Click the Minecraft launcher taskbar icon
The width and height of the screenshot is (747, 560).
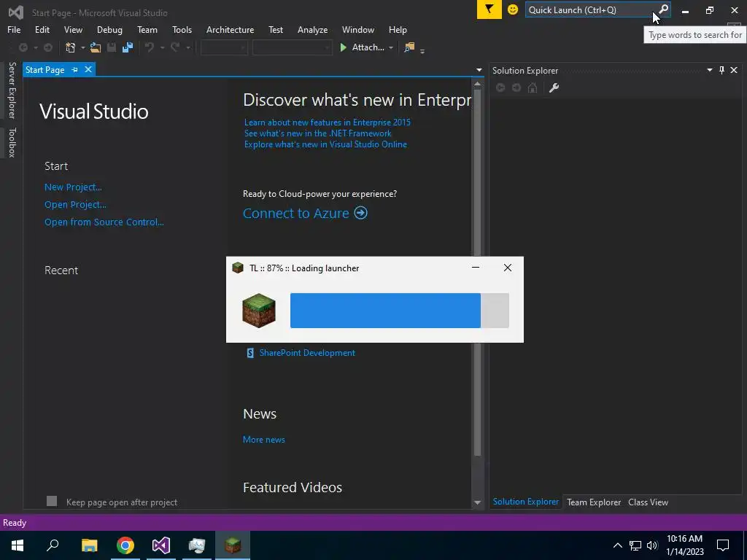coord(233,545)
